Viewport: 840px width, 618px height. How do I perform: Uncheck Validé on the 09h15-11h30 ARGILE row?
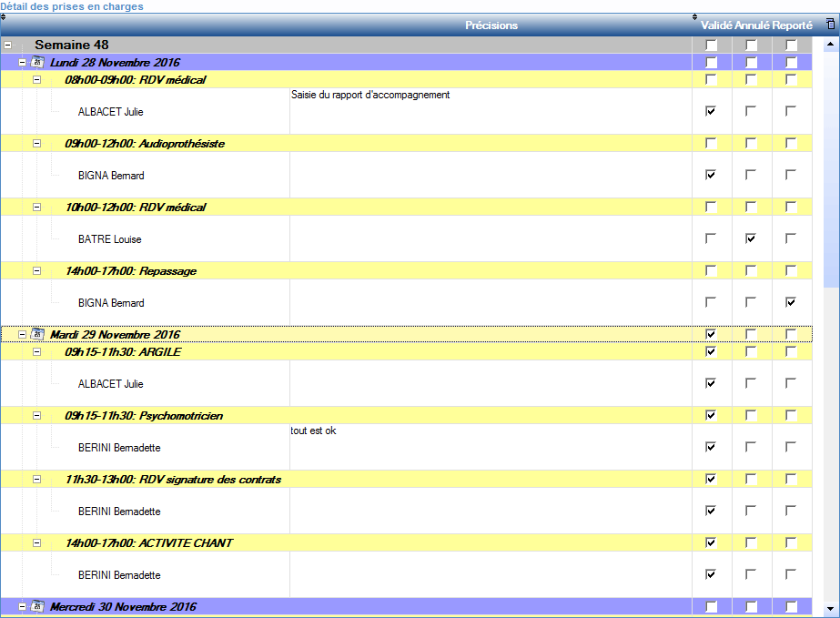point(712,352)
